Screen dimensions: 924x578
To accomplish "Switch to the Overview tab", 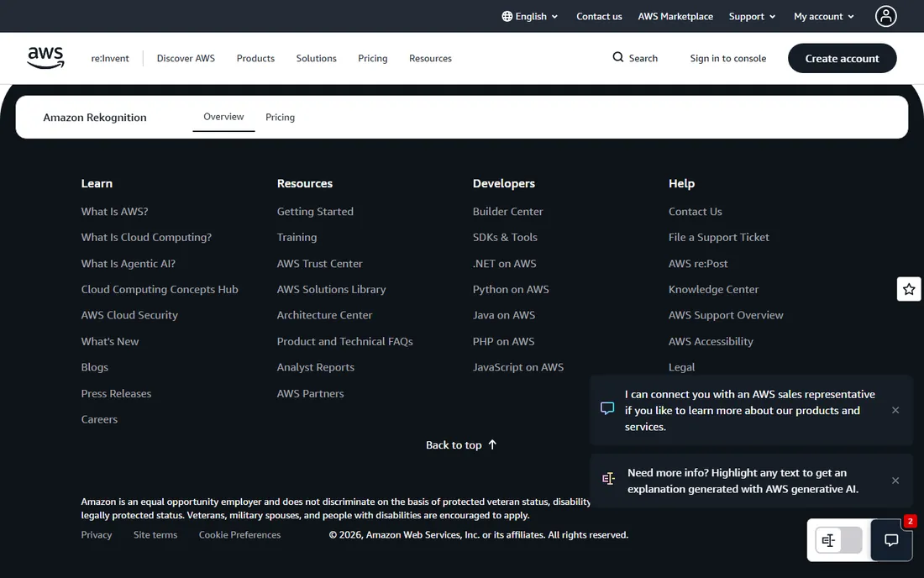I will [223, 117].
